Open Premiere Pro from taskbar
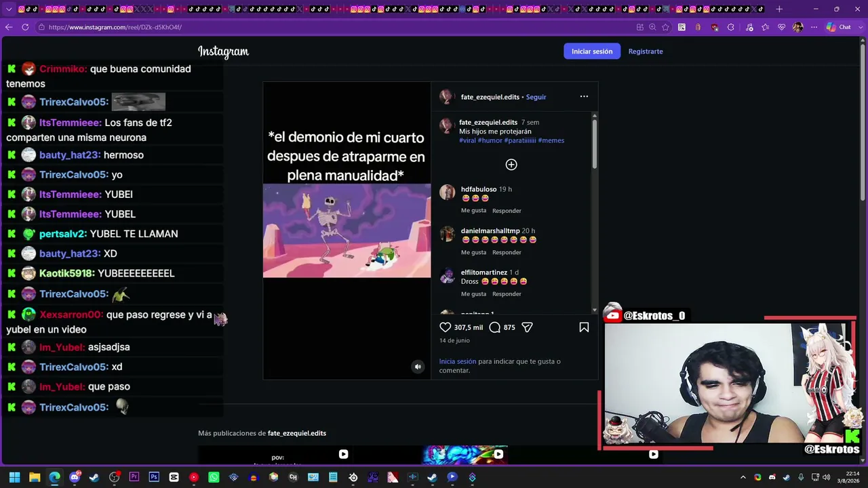The width and height of the screenshot is (868, 488). 134,477
